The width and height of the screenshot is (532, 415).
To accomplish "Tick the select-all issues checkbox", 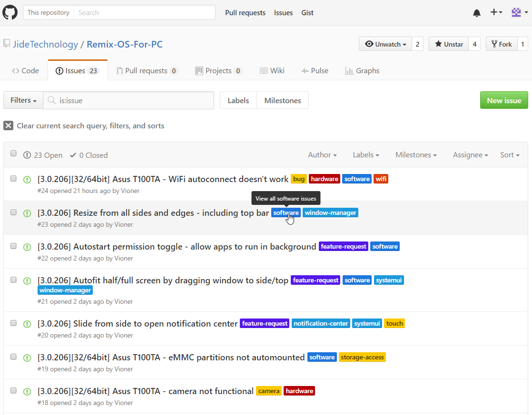I will (13, 153).
